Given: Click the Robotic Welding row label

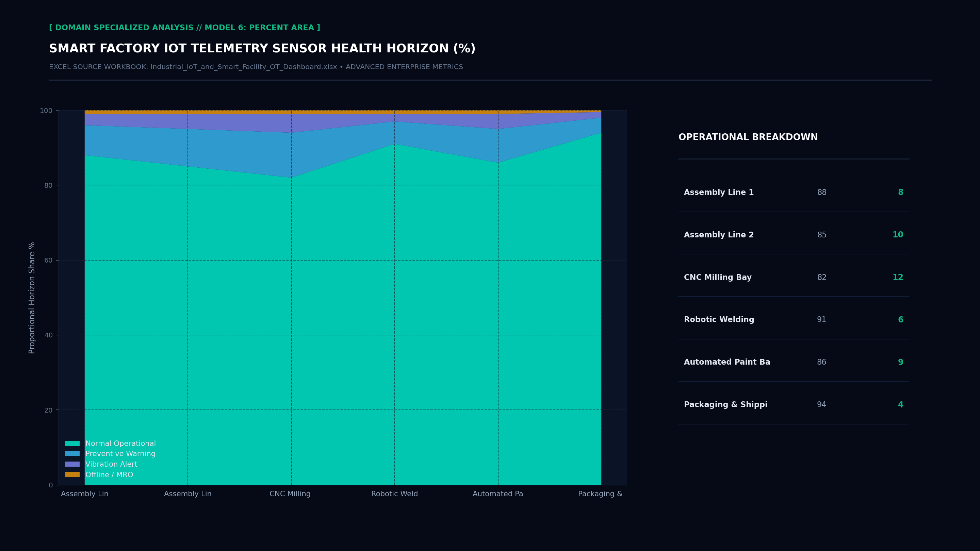Looking at the screenshot, I should 719,320.
